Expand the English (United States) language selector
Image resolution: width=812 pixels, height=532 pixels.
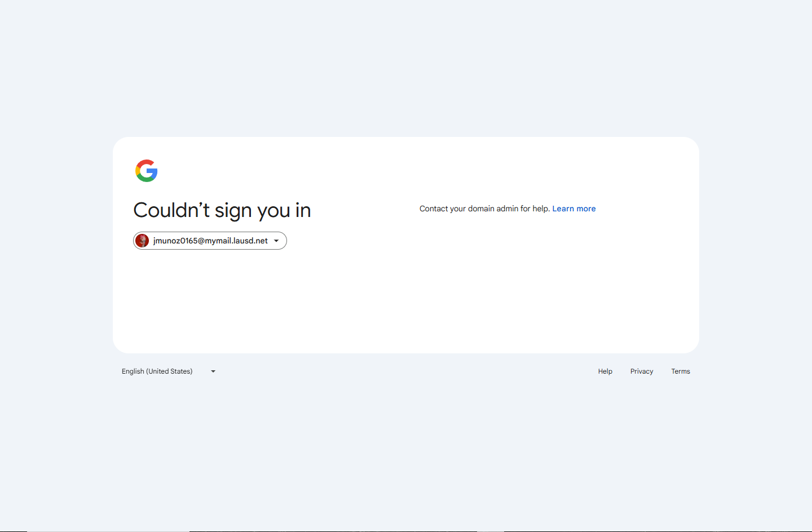169,371
